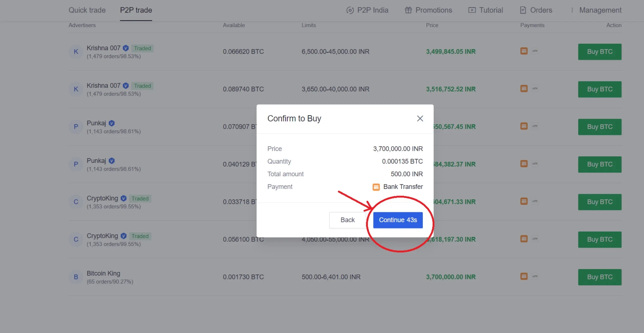Click total amount 500.00 INR
Viewport: 644px width, 333px height.
407,174
